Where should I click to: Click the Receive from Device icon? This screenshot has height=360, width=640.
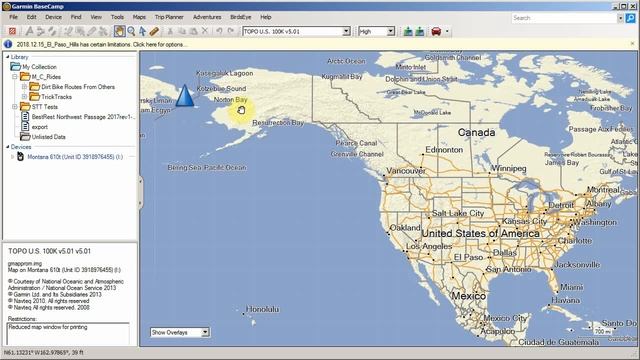(x=420, y=31)
